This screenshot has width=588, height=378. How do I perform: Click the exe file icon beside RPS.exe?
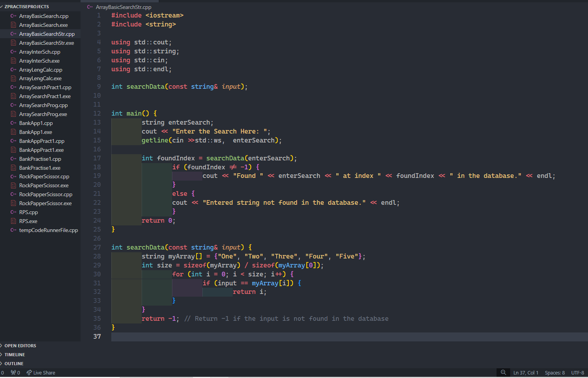[x=13, y=221]
